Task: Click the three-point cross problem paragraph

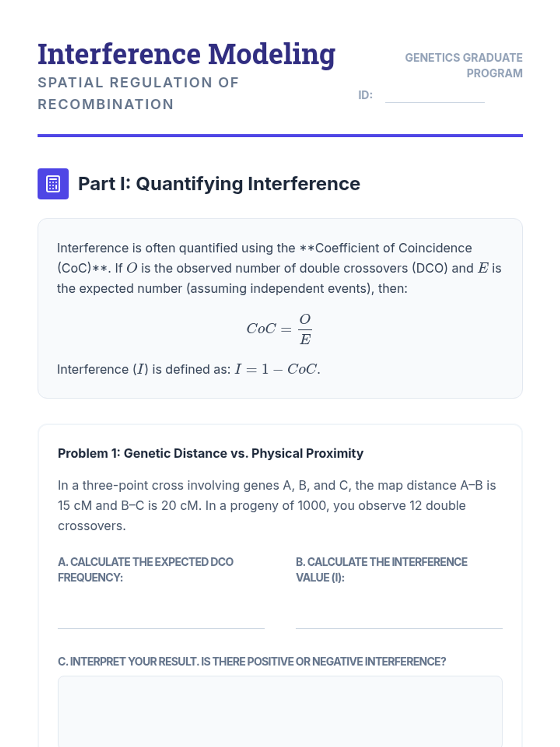Action: [x=277, y=506]
